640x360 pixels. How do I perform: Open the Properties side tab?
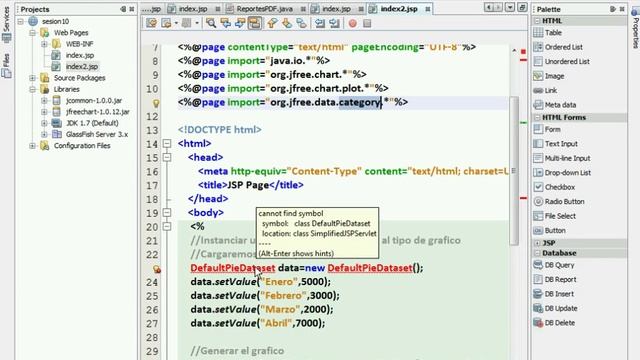[635, 29]
